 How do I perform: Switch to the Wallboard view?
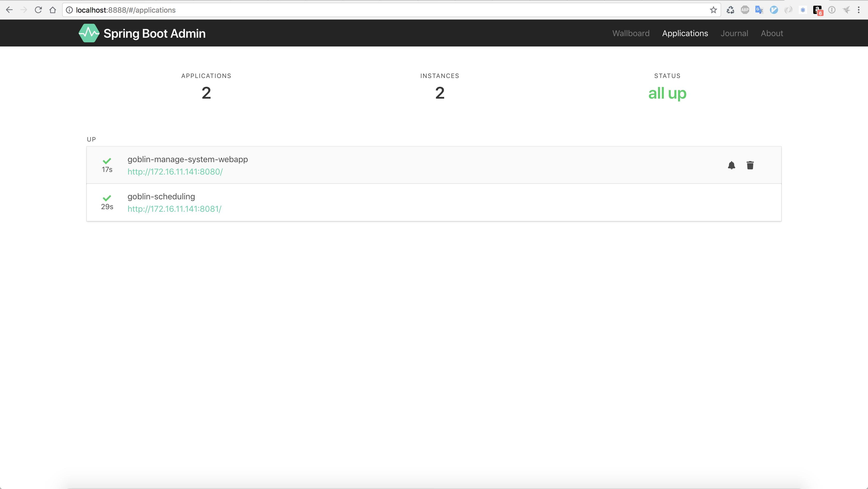(631, 33)
